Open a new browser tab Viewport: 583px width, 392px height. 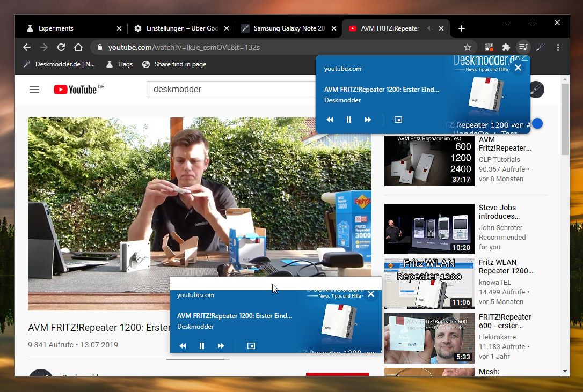coord(462,28)
